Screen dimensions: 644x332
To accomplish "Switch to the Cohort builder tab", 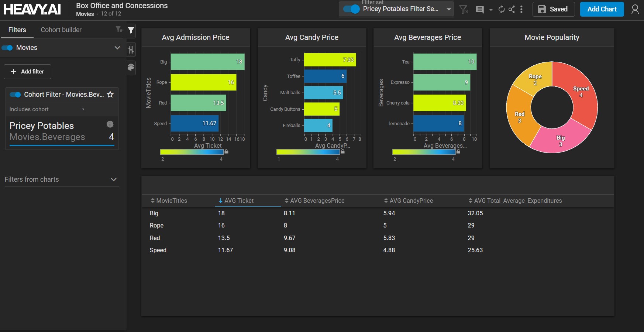I will click(x=61, y=30).
